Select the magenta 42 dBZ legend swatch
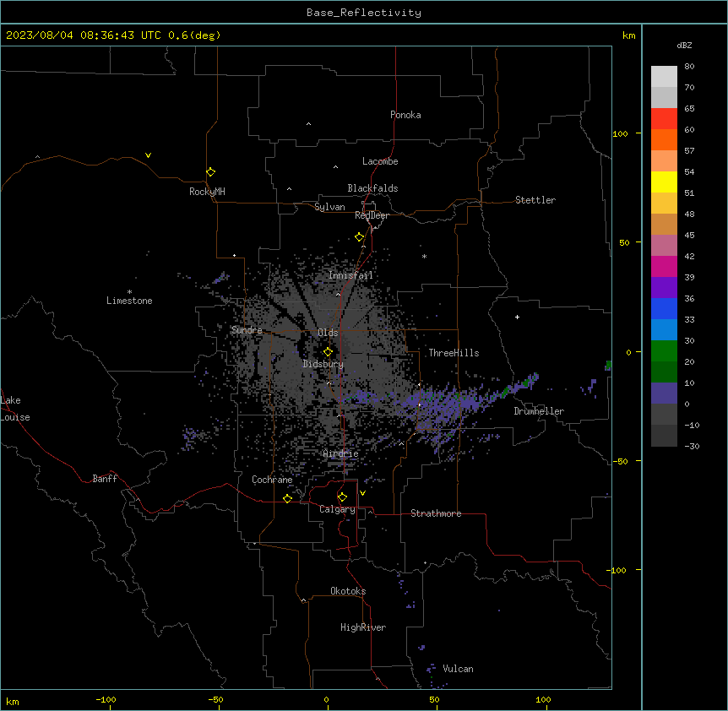This screenshot has width=728, height=711. pos(664,266)
